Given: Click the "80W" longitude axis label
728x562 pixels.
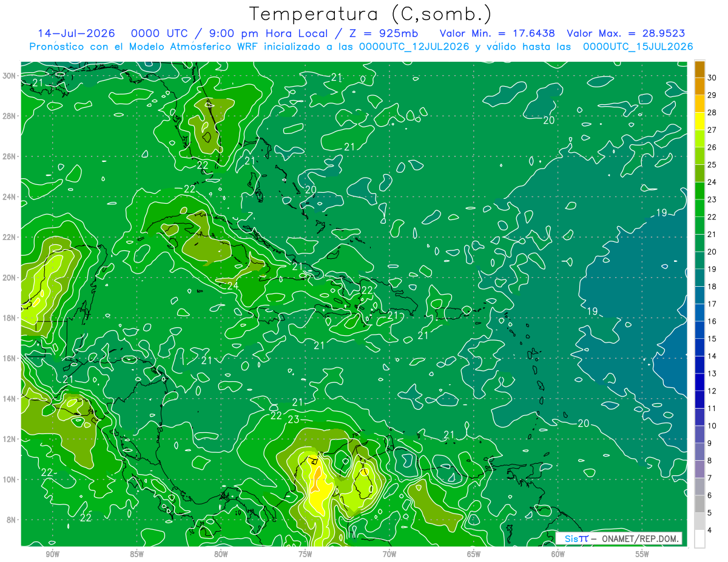Looking at the screenshot, I should [x=221, y=554].
